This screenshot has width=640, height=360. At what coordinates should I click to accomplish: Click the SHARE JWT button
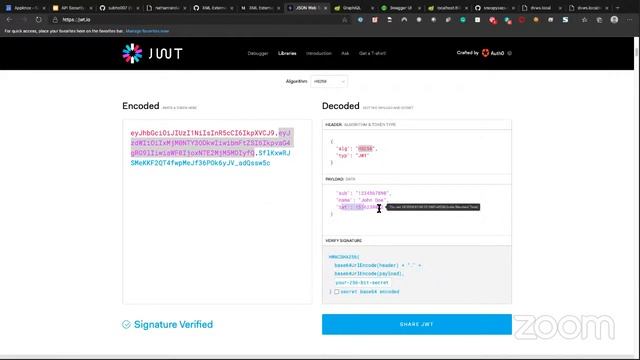pyautogui.click(x=417, y=324)
